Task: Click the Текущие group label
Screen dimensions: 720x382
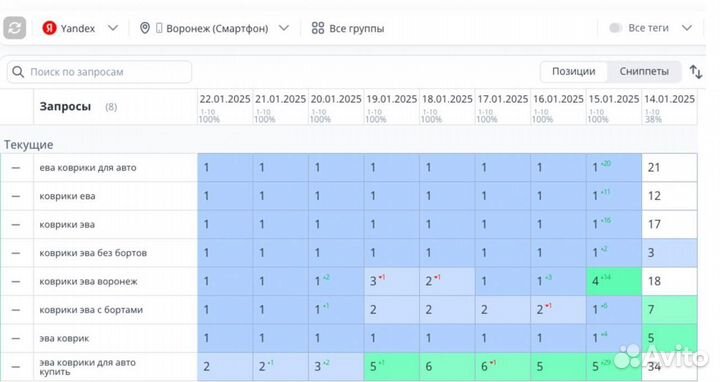Action: pos(28,145)
